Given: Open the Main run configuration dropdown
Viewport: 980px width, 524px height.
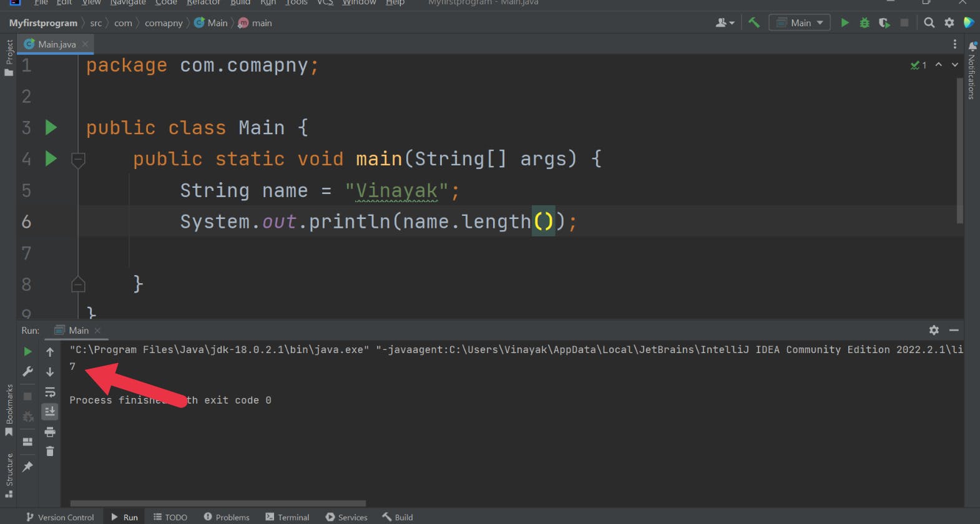Looking at the screenshot, I should tap(800, 23).
